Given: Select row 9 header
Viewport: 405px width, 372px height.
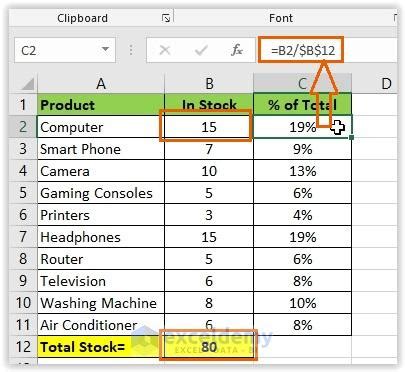Looking at the screenshot, I should [23, 281].
